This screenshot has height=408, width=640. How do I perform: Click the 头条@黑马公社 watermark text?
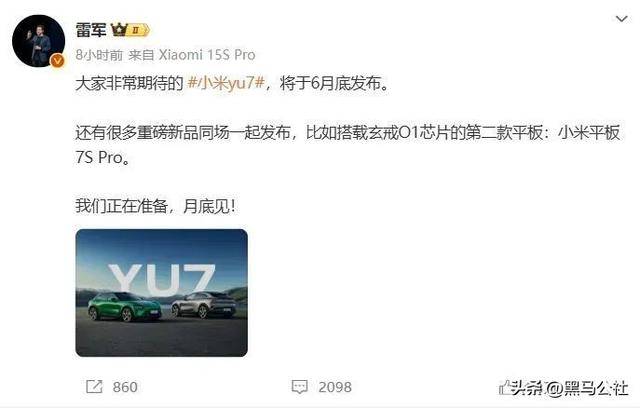570,388
